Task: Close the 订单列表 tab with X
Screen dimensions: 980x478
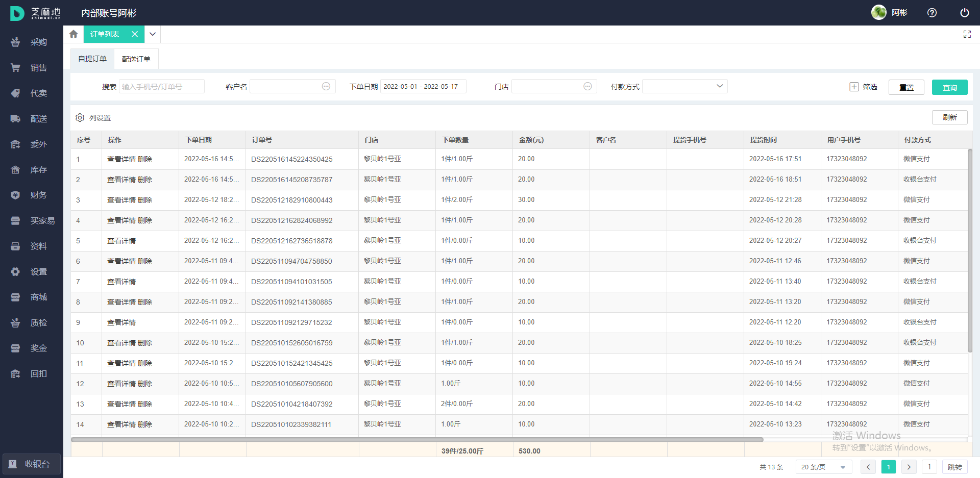Action: pos(135,34)
